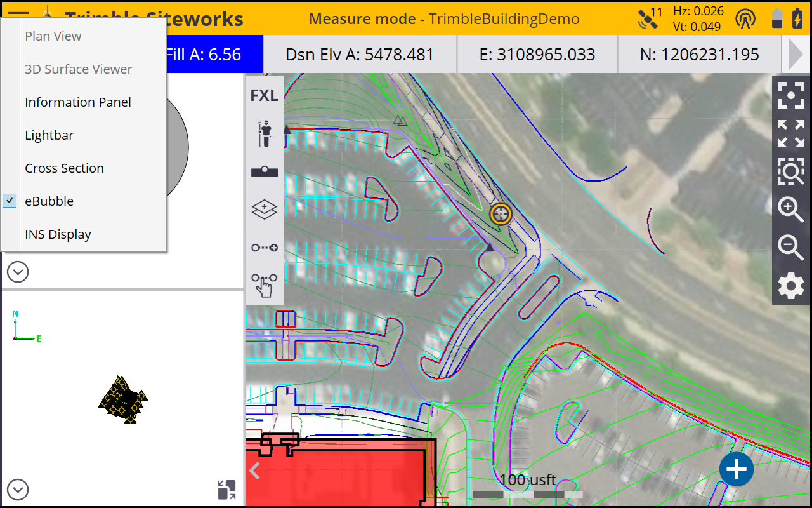Activate the zoom window tool

[791, 171]
